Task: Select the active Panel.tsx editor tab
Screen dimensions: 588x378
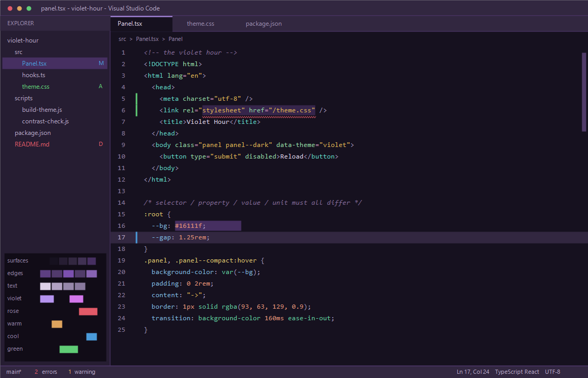Action: tap(141, 24)
